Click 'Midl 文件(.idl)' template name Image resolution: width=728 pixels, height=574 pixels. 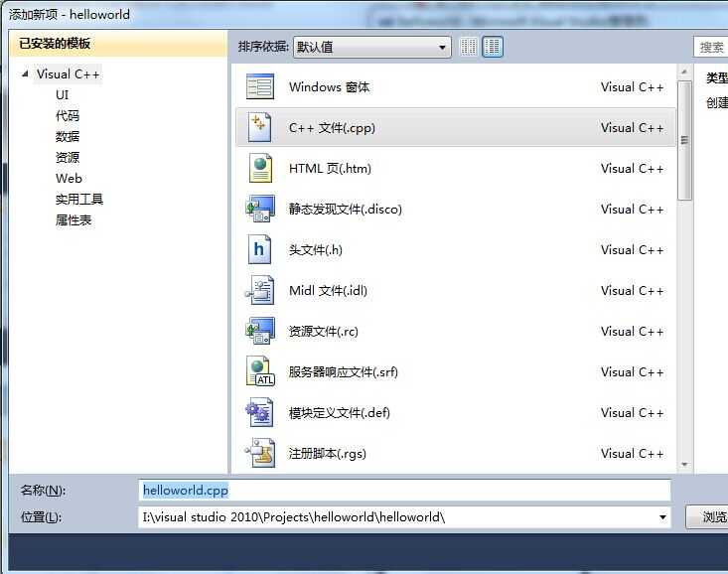point(328,291)
